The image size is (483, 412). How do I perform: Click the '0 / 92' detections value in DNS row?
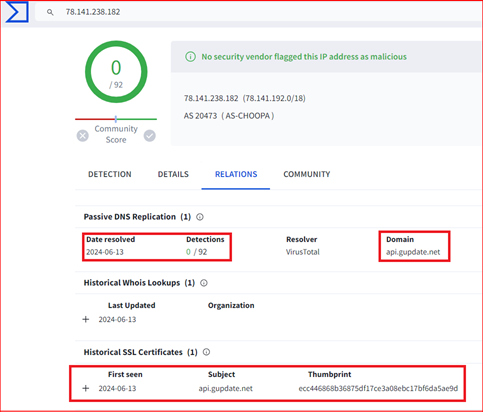(x=196, y=252)
